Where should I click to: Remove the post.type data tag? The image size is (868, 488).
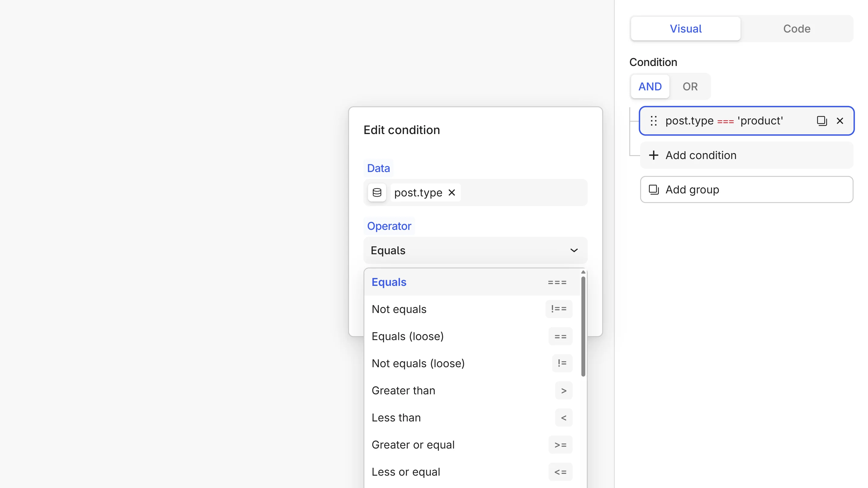pos(452,193)
